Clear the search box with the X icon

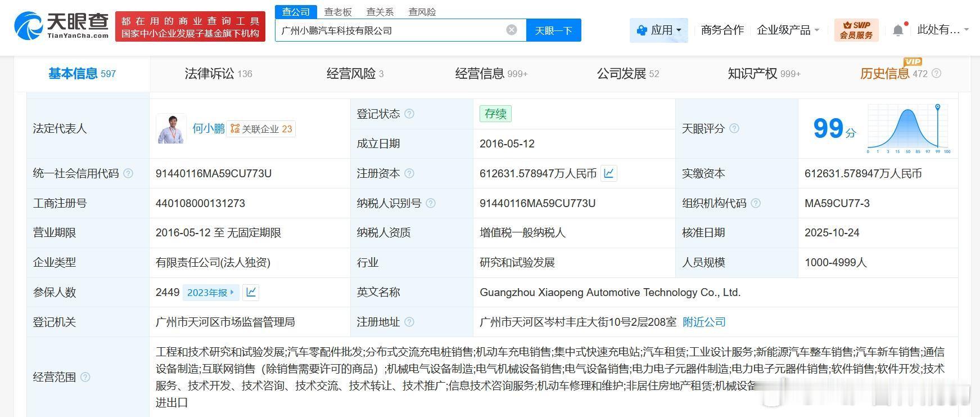click(512, 30)
